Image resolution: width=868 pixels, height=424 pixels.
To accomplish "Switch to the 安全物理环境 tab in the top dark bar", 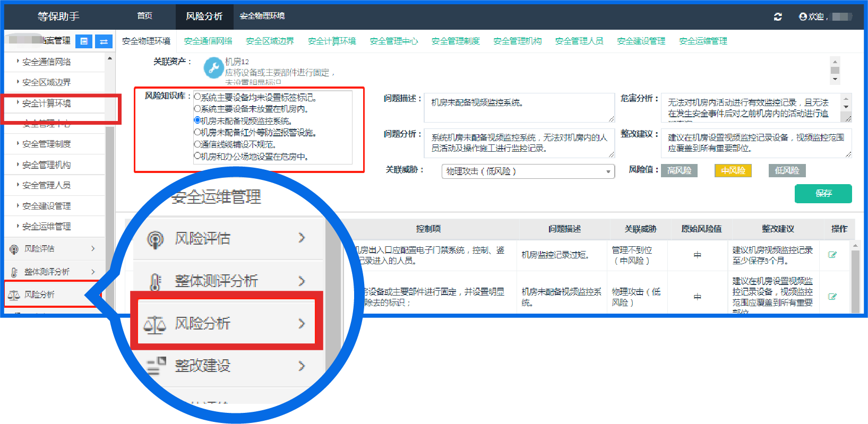I will click(262, 16).
